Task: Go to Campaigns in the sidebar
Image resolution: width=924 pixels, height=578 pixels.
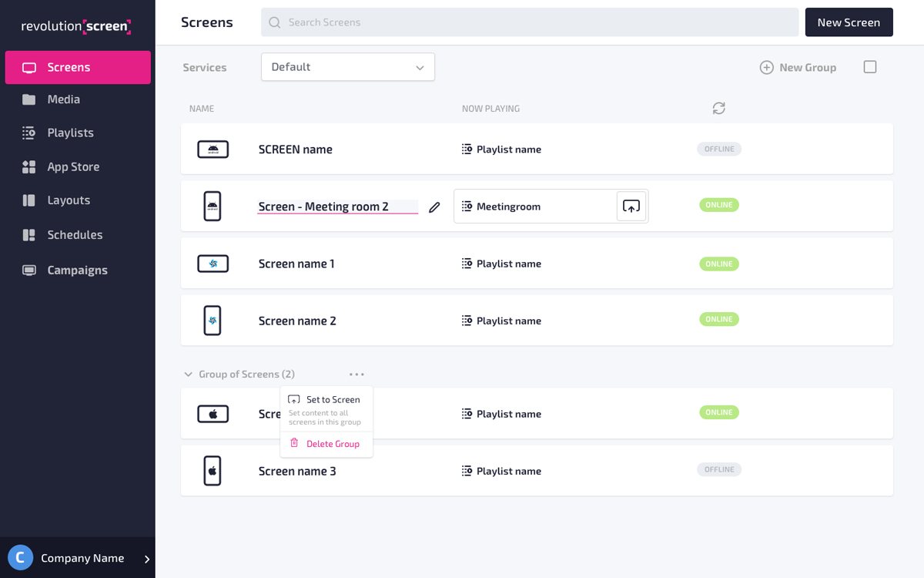Action: click(x=77, y=271)
